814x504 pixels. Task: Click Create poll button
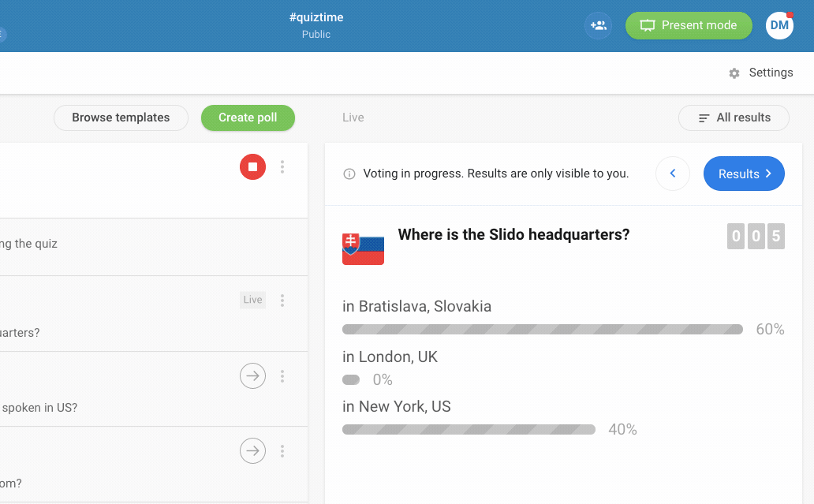[x=248, y=118]
